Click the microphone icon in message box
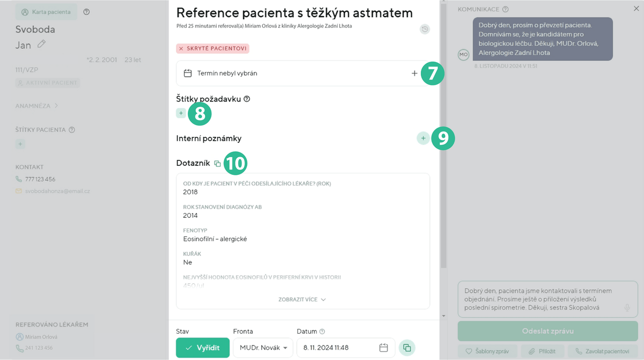 point(627,307)
